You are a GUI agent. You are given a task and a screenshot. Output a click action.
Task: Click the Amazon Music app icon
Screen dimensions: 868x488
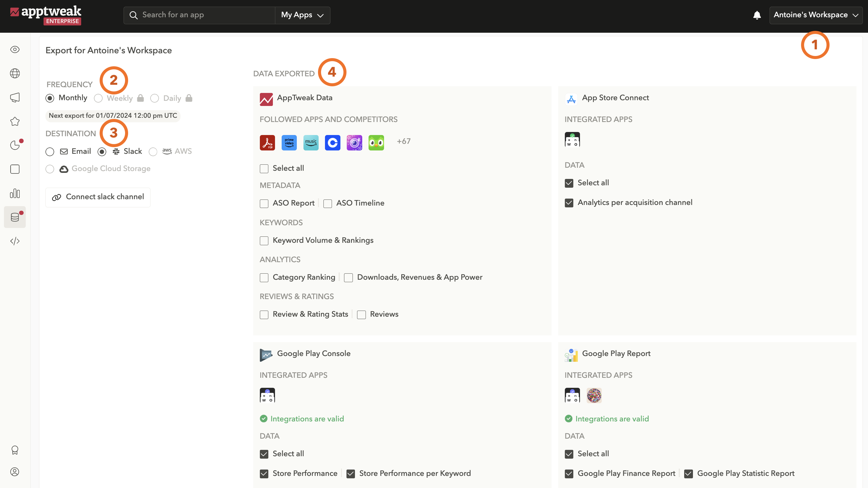pos(311,143)
